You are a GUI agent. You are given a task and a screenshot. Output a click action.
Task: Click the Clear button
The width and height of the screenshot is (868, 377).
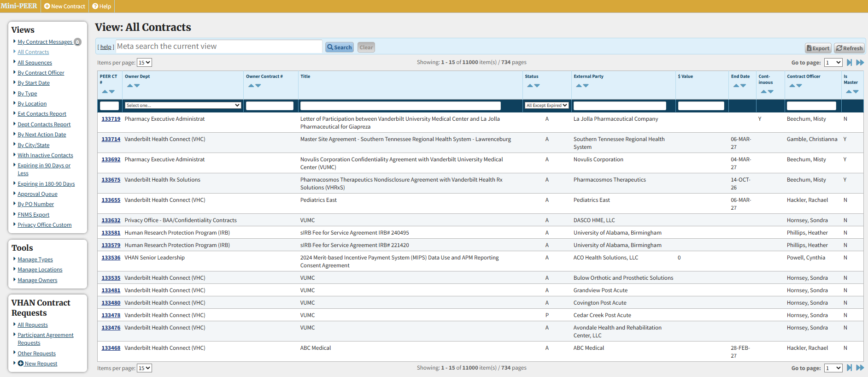pyautogui.click(x=366, y=47)
